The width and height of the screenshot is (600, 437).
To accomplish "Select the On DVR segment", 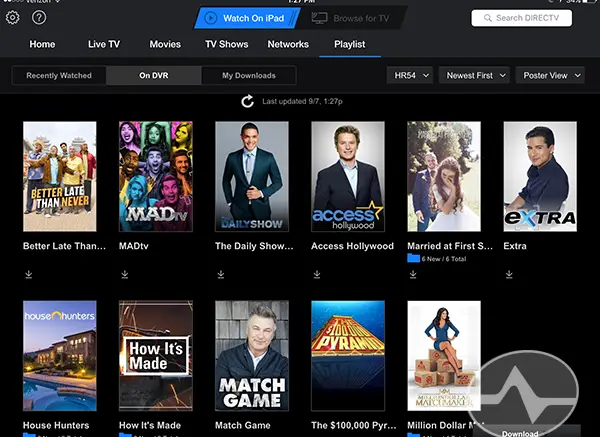I will coord(154,75).
